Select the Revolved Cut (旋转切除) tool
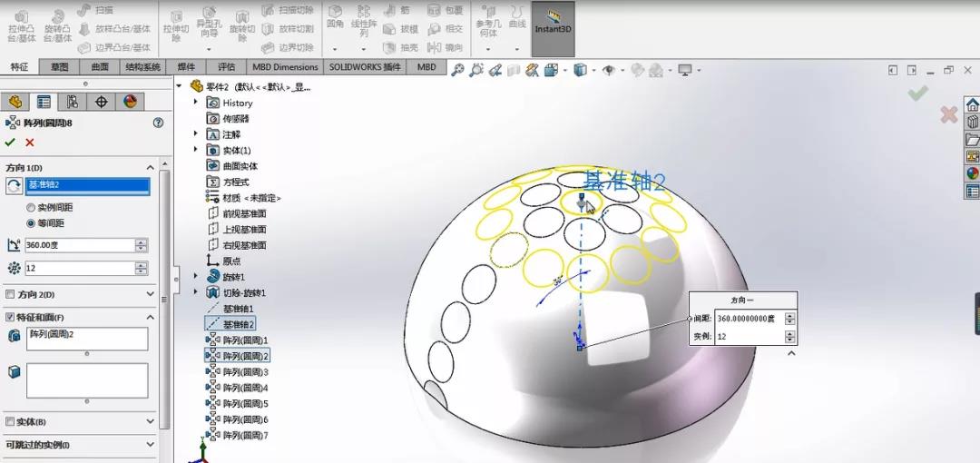Screen dimensions: 980x463 (242, 25)
